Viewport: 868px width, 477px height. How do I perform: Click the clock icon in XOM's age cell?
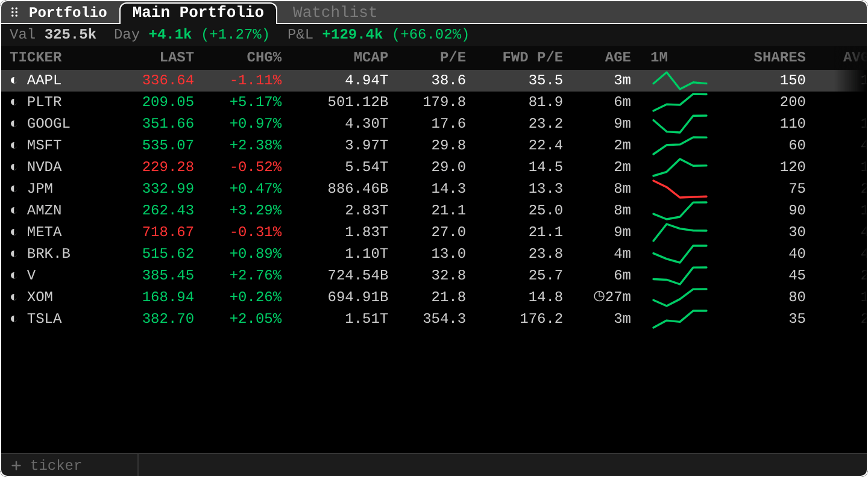click(599, 296)
